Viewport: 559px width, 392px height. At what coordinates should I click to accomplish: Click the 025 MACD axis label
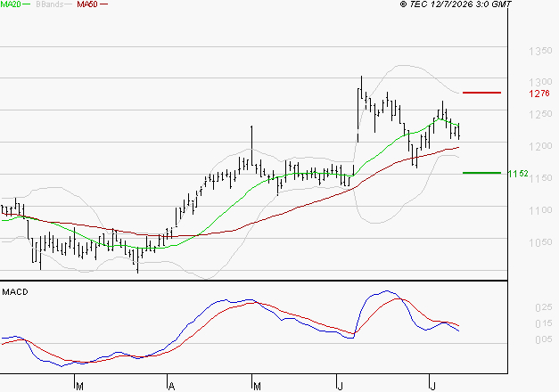[544, 307]
